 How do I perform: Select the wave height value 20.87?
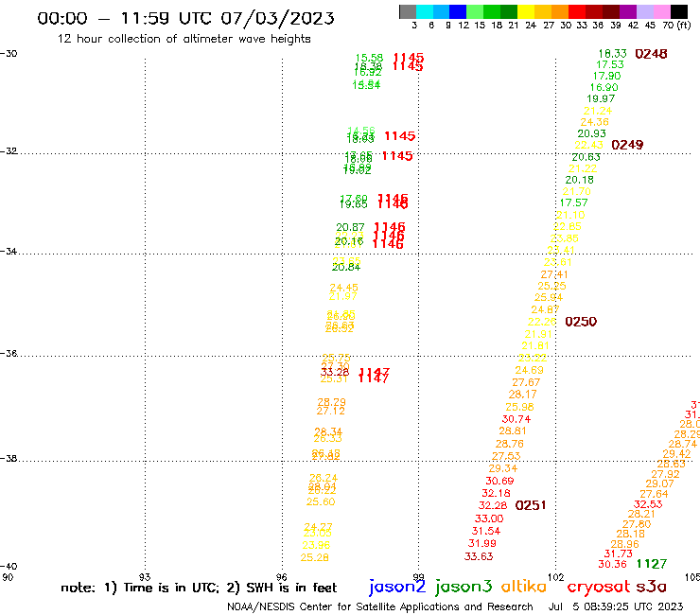coord(350,227)
